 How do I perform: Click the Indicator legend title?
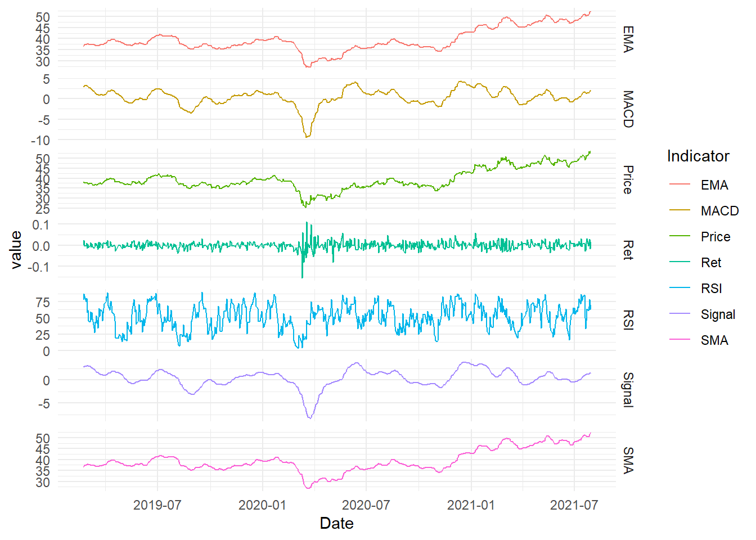pyautogui.click(x=698, y=156)
